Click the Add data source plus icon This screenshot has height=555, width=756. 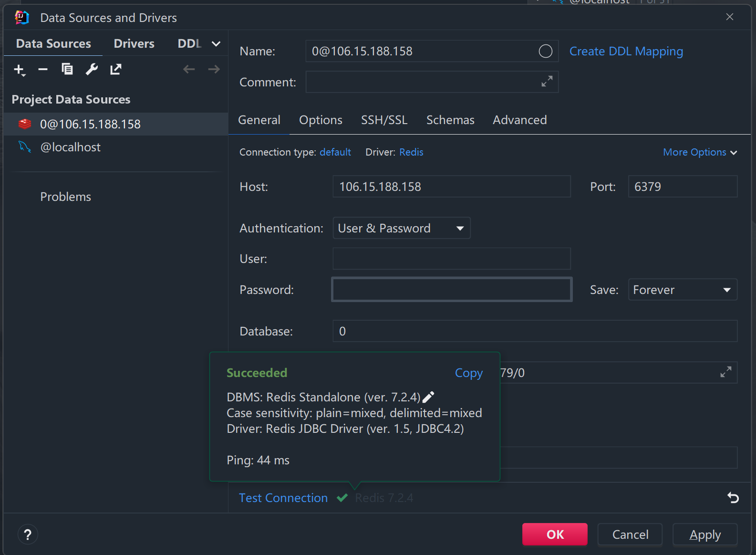[19, 70]
